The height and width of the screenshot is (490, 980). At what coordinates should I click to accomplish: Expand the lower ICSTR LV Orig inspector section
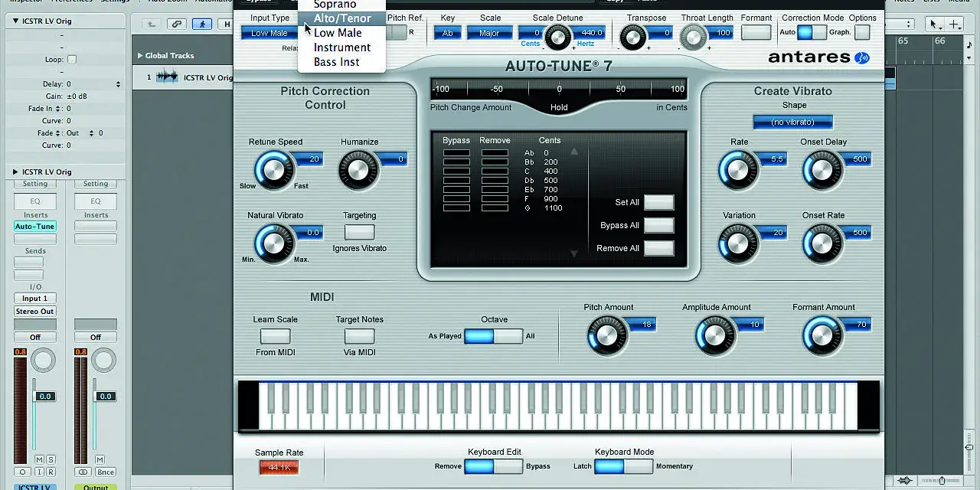click(x=16, y=172)
